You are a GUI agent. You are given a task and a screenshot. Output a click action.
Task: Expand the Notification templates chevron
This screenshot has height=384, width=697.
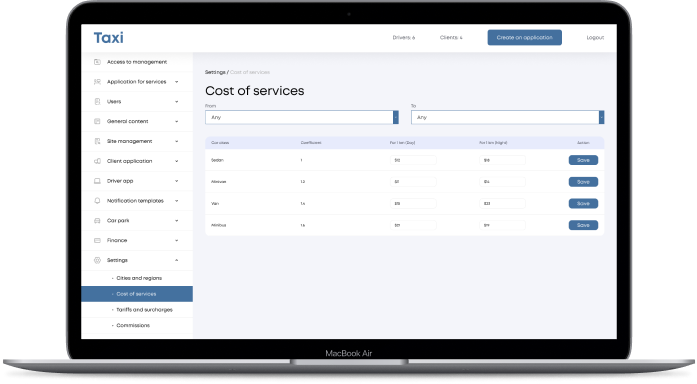[176, 200]
